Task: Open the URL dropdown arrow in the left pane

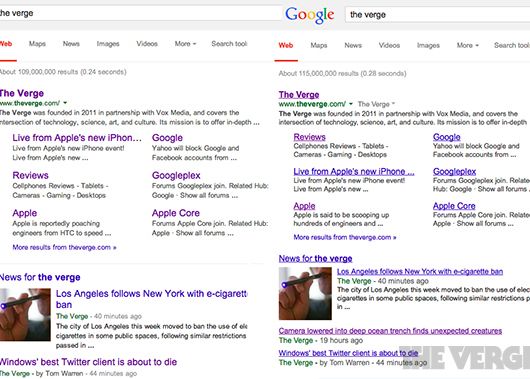Action: pyautogui.click(x=65, y=103)
